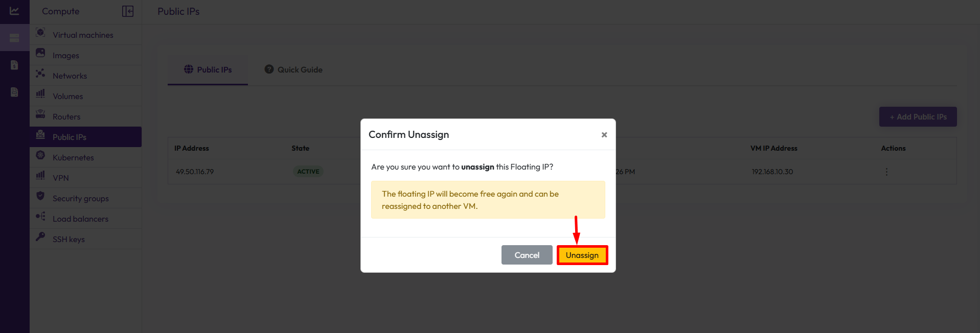The height and width of the screenshot is (333, 980).
Task: Open the Security groups shield icon
Action: click(x=40, y=196)
